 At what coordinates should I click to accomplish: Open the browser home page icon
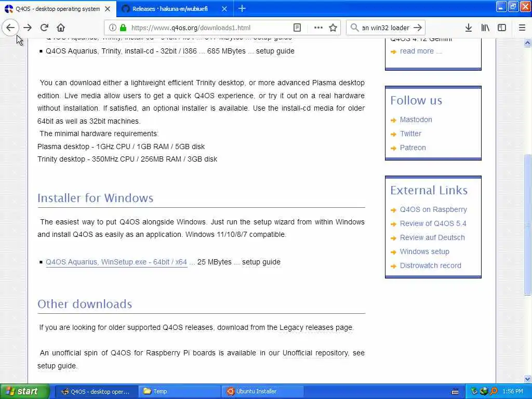(x=61, y=28)
